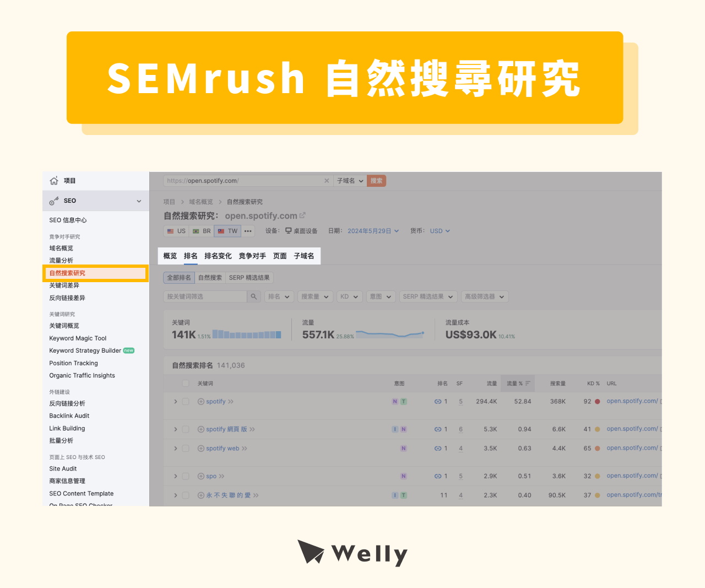Click the plus icon beside keyword spo
This screenshot has width=705, height=588.
pos(201,476)
